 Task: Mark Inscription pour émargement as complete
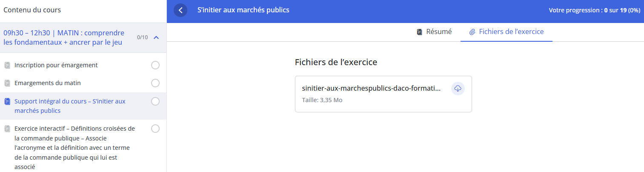155,65
